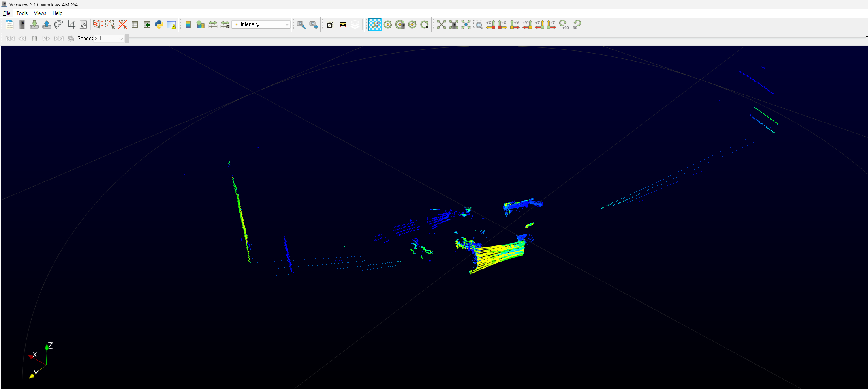Open the Help menu
The height and width of the screenshot is (389, 868).
pyautogui.click(x=57, y=13)
